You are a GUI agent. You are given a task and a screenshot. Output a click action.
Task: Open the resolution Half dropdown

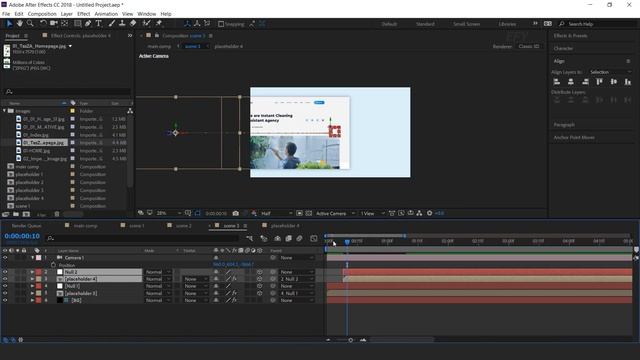tap(277, 213)
